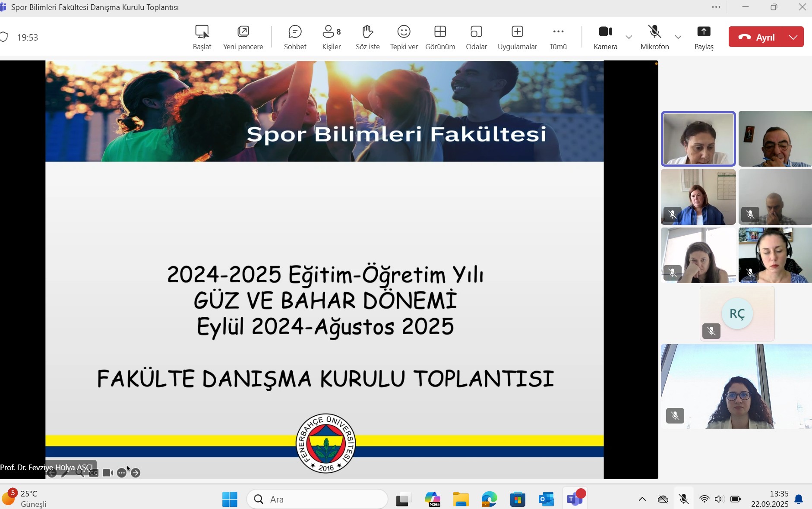Viewport: 812px width, 509px height.
Task: Open Uygulamalar apps panel
Action: click(517, 37)
